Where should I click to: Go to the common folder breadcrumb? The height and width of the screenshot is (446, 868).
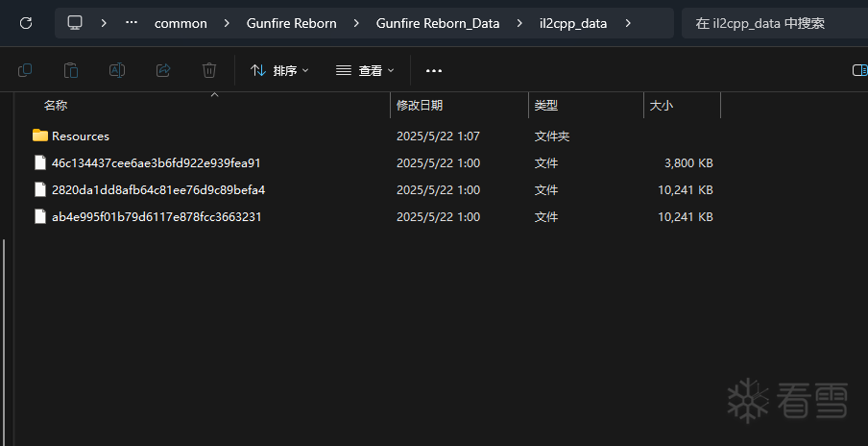[181, 23]
